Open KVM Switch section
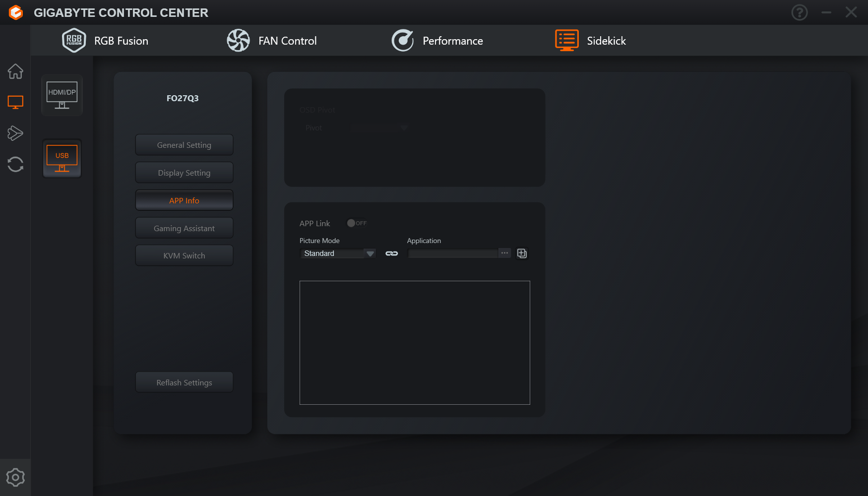 coord(184,255)
